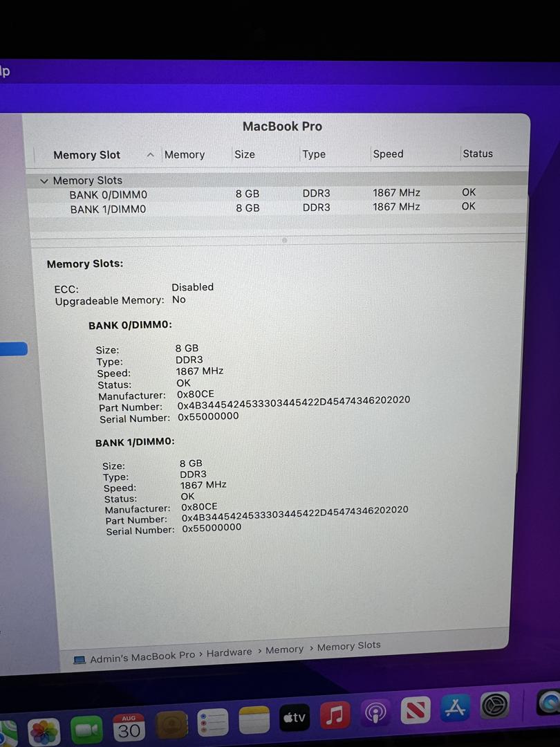Open the Music app icon
The height and width of the screenshot is (747, 560).
click(335, 714)
